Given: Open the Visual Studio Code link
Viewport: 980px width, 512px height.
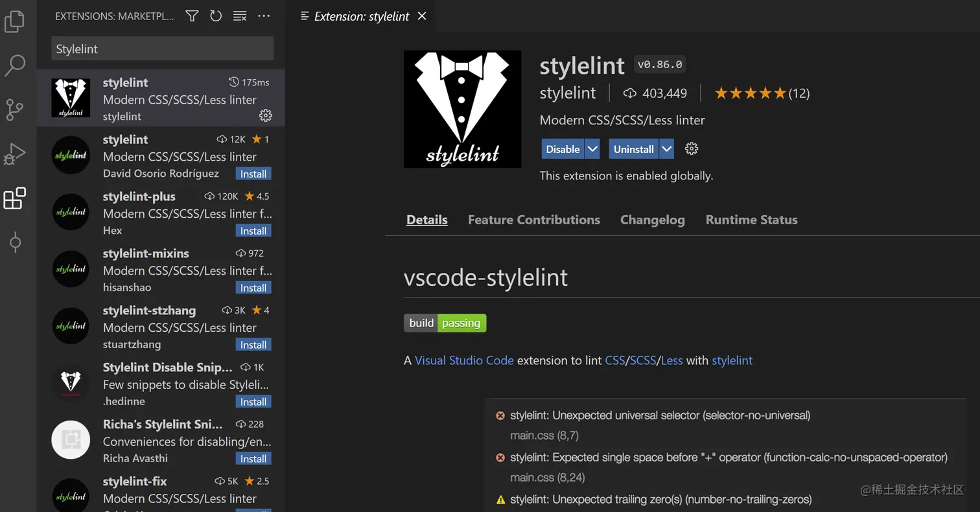Looking at the screenshot, I should [464, 360].
